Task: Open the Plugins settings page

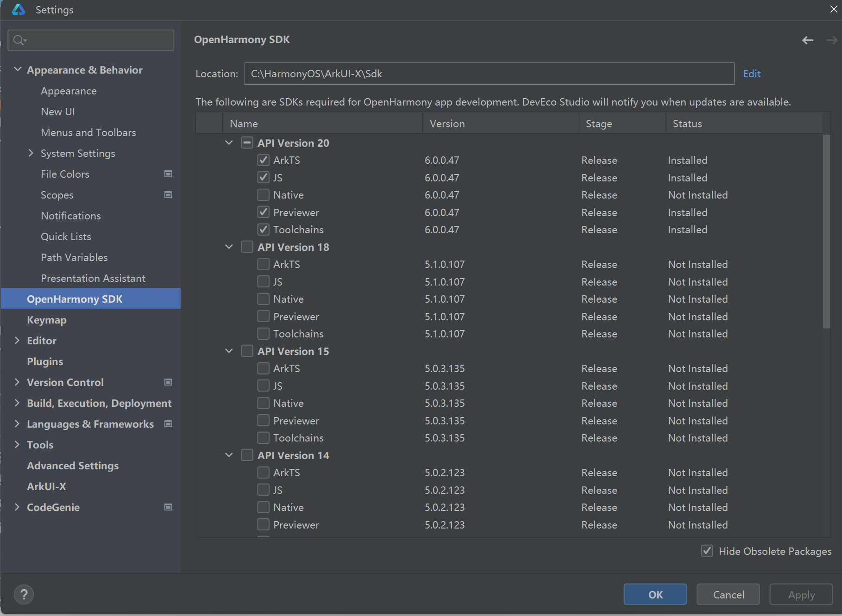Action: 45,362
